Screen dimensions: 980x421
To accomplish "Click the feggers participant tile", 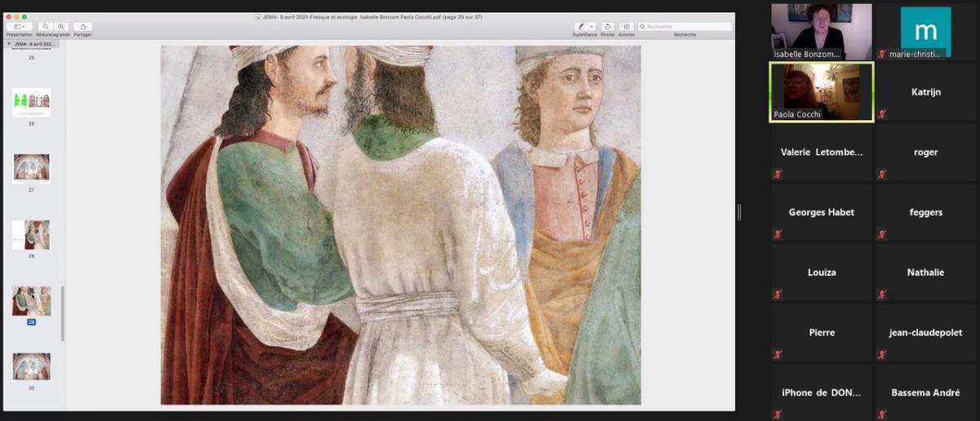I will [926, 212].
